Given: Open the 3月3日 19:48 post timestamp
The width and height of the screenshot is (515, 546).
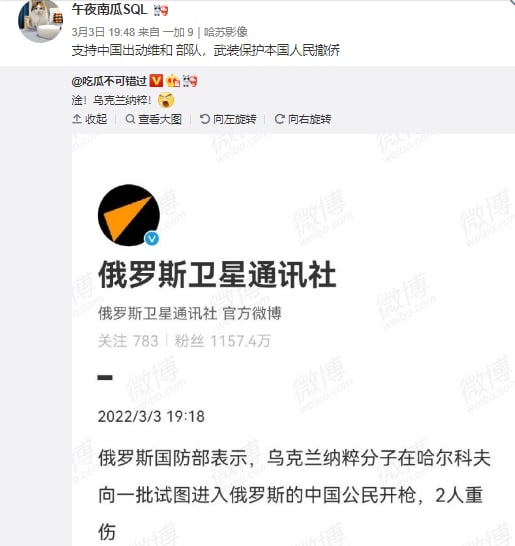Looking at the screenshot, I should 103,32.
